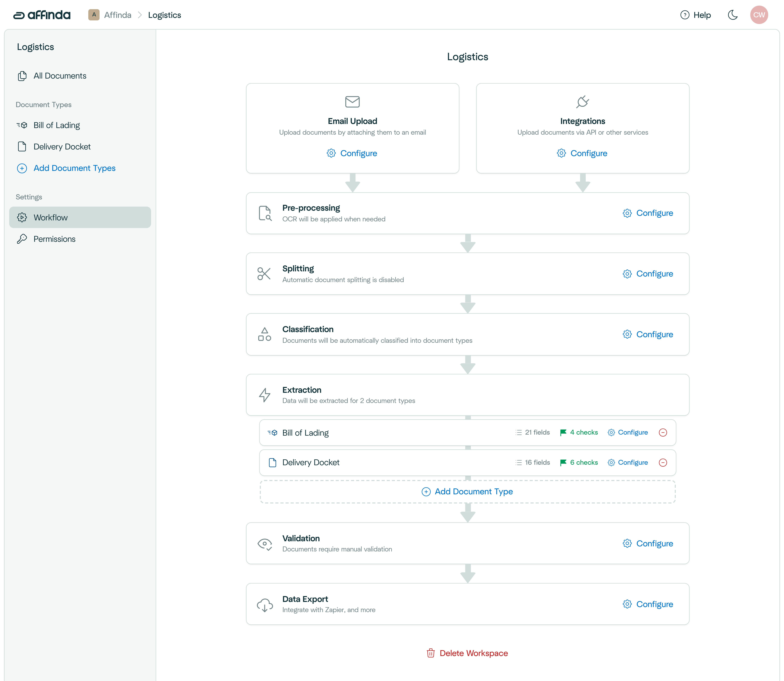Click the Add Document Type dashed button

click(467, 491)
